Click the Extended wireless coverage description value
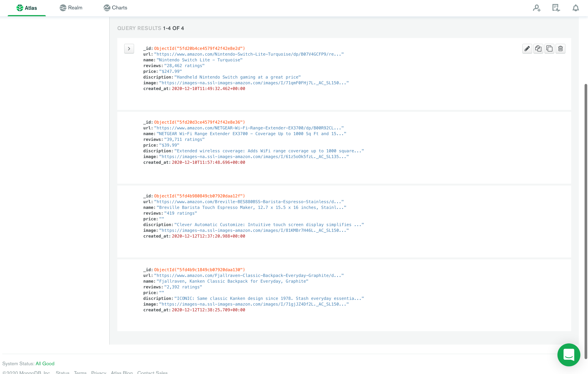The image size is (588, 374). (269, 151)
